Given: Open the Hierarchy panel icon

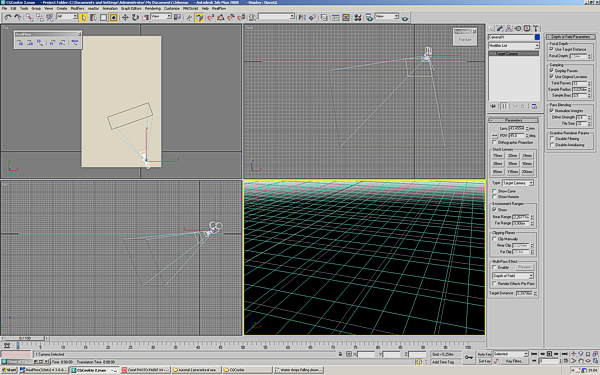Looking at the screenshot, I should pos(509,28).
